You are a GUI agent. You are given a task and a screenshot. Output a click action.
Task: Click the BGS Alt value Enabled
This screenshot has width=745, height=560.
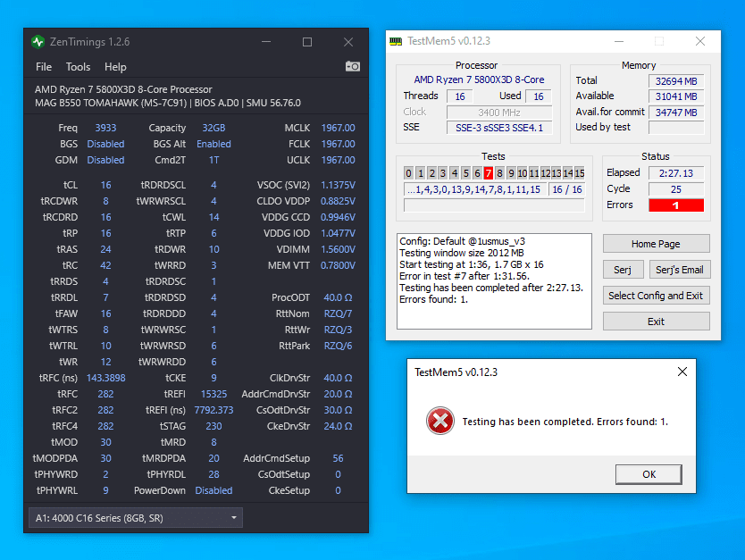click(213, 144)
